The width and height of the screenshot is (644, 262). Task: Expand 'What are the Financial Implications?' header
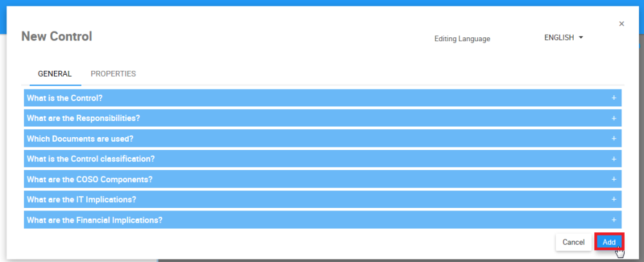[94, 220]
